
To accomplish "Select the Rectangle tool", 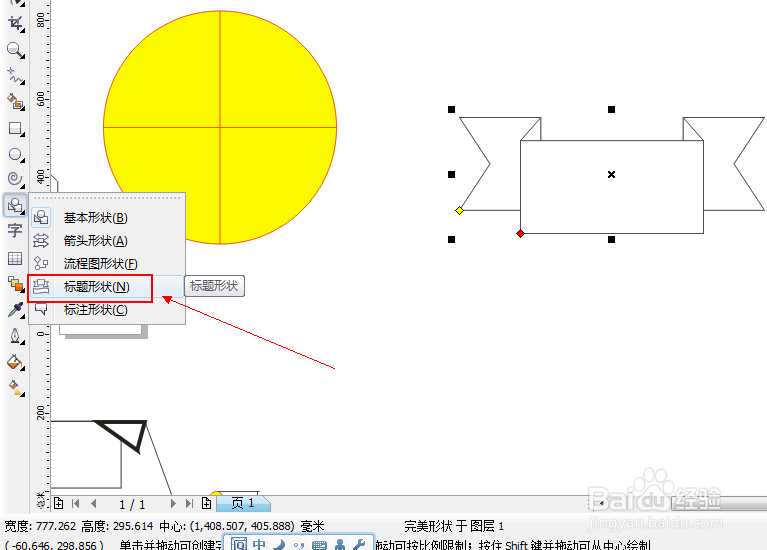I will point(15,128).
